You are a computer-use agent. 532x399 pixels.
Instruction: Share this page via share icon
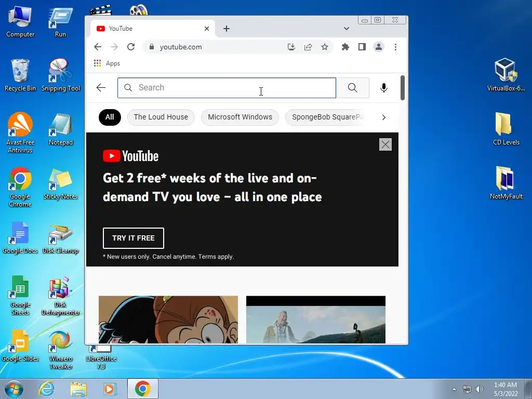(x=308, y=47)
